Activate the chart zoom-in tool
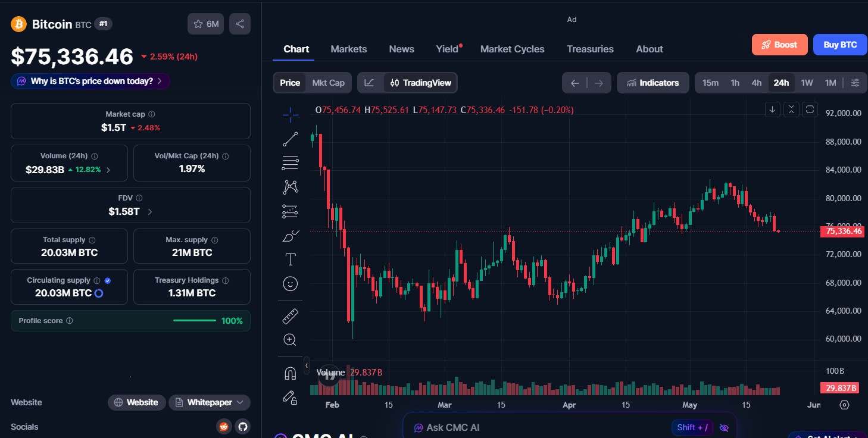 click(291, 340)
